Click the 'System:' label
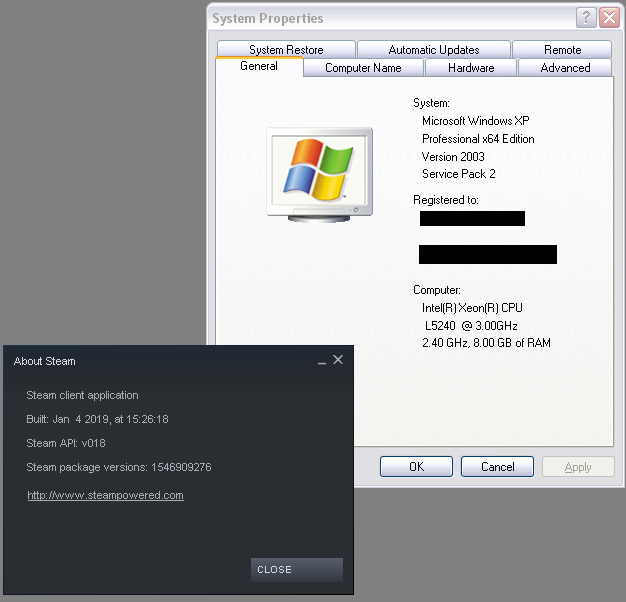The height and width of the screenshot is (602, 626). tap(432, 103)
